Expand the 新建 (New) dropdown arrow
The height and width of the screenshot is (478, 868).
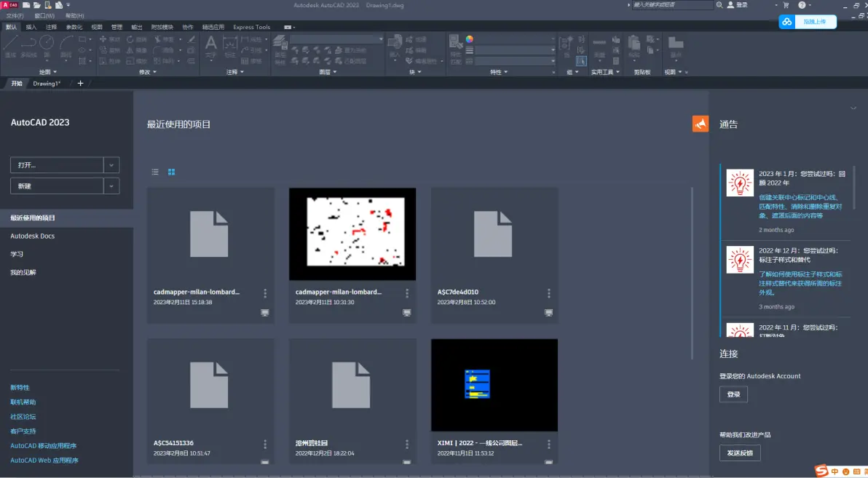click(x=111, y=186)
